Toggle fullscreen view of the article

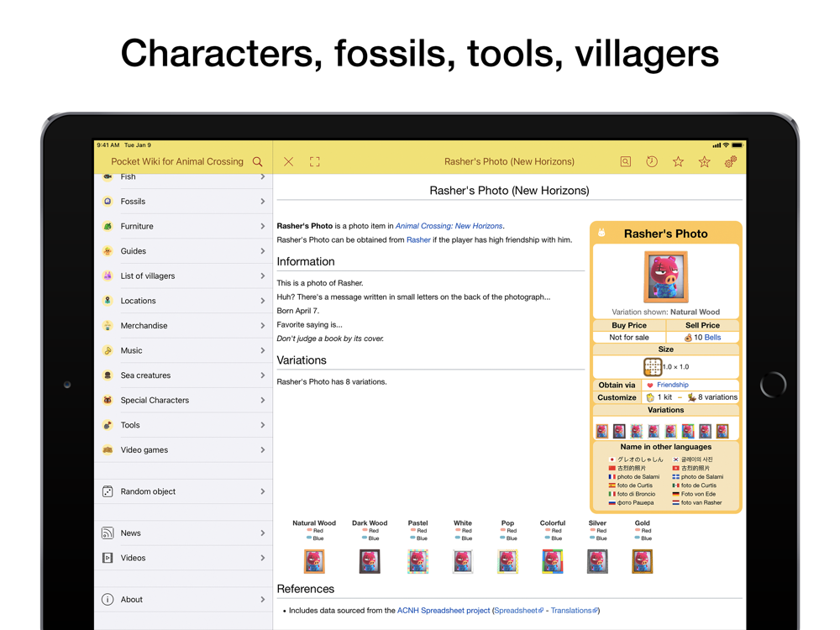point(315,162)
